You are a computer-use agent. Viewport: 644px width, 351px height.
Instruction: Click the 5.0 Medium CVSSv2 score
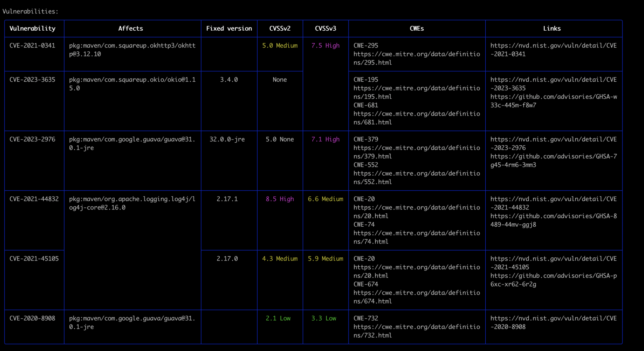pos(280,46)
